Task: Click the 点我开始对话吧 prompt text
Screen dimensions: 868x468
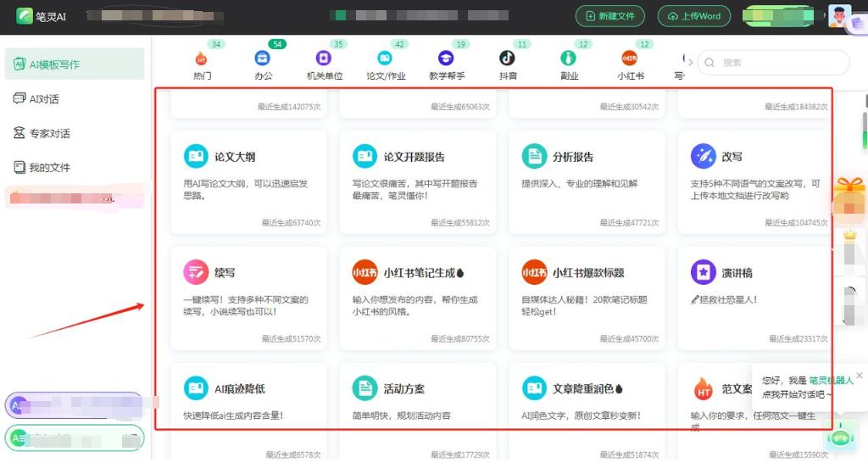Action: tap(797, 394)
